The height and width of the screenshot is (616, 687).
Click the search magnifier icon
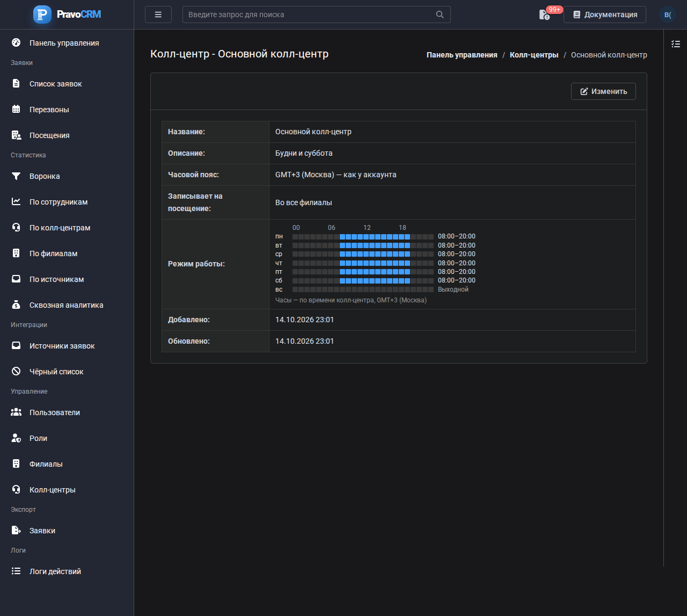(440, 15)
